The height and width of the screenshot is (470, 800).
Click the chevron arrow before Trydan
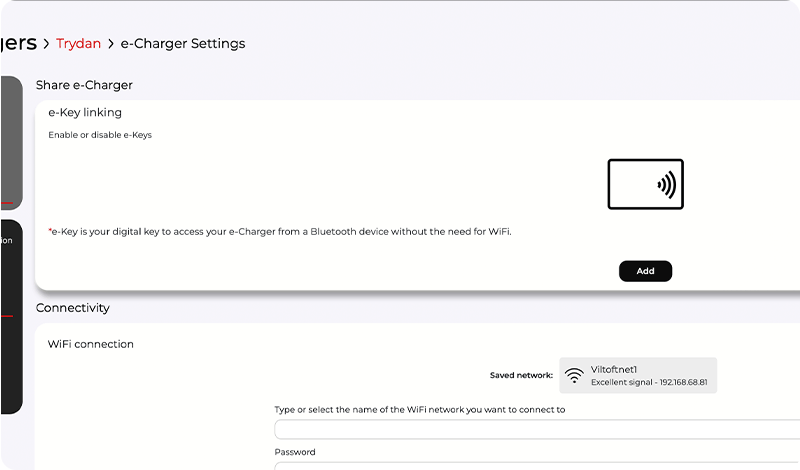pyautogui.click(x=46, y=44)
